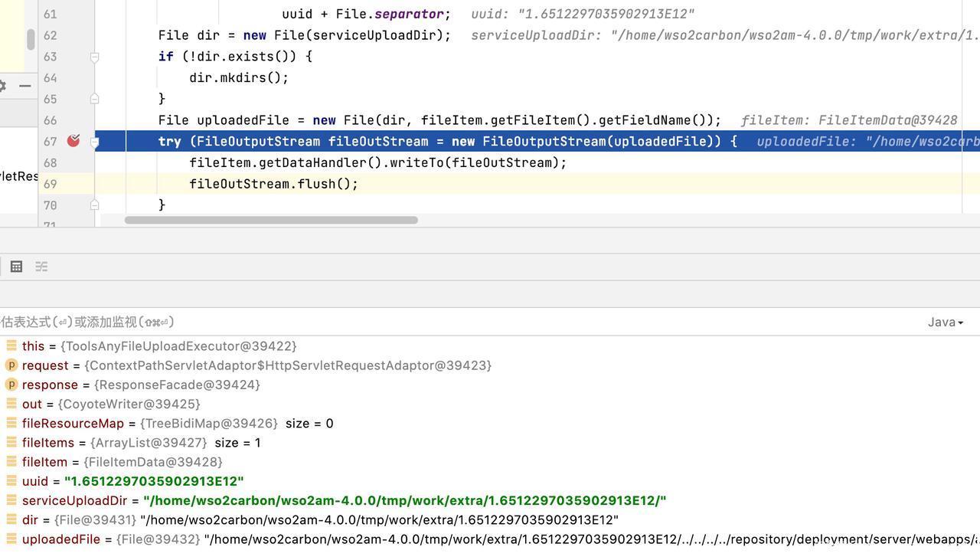Select the vertical scrollbar thumb at the left
This screenshot has width=980, height=560.
pyautogui.click(x=31, y=40)
